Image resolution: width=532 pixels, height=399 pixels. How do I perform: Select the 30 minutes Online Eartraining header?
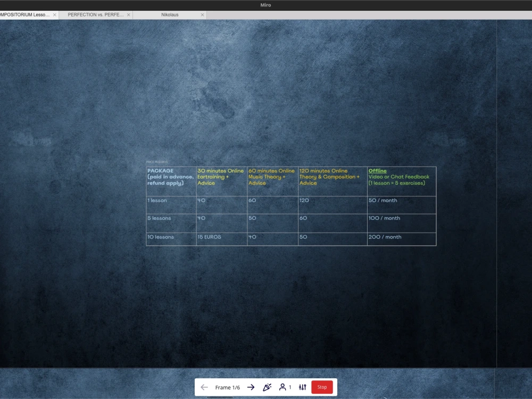tap(221, 181)
